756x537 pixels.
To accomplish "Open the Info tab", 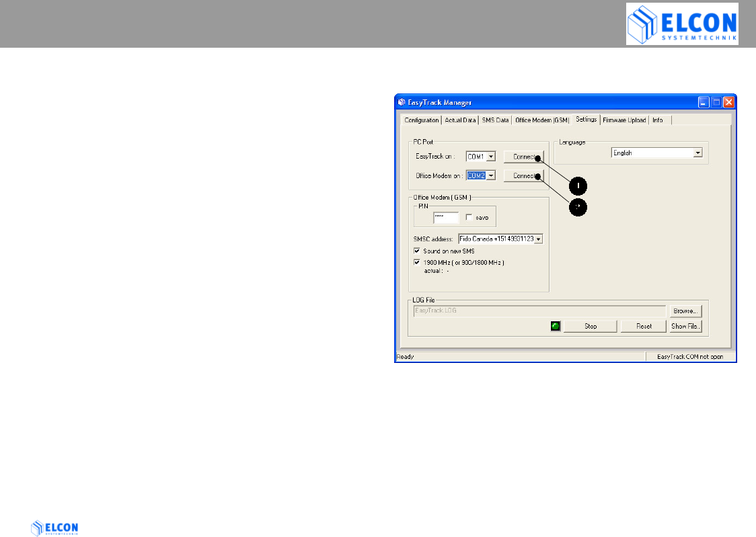I will (x=658, y=120).
